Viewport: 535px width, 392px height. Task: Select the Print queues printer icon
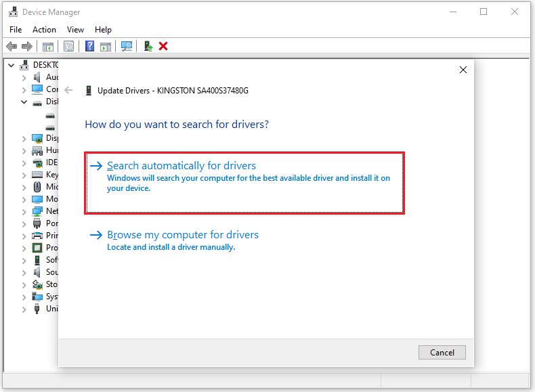pos(37,236)
